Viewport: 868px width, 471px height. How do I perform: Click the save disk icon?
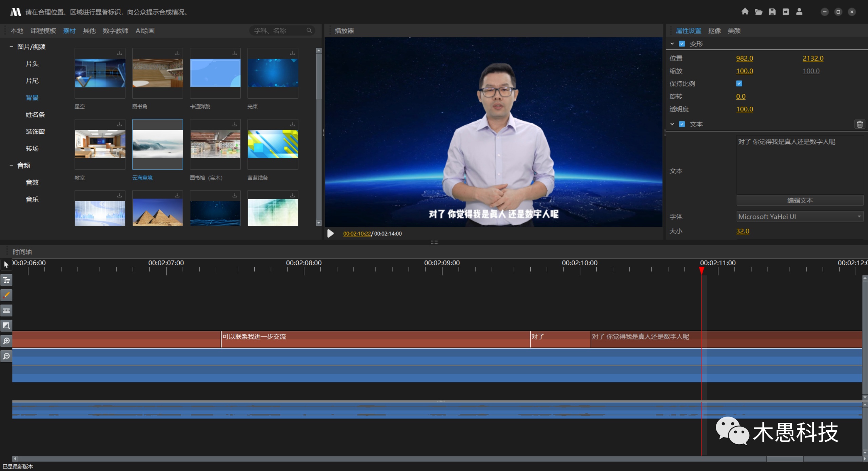(x=772, y=12)
